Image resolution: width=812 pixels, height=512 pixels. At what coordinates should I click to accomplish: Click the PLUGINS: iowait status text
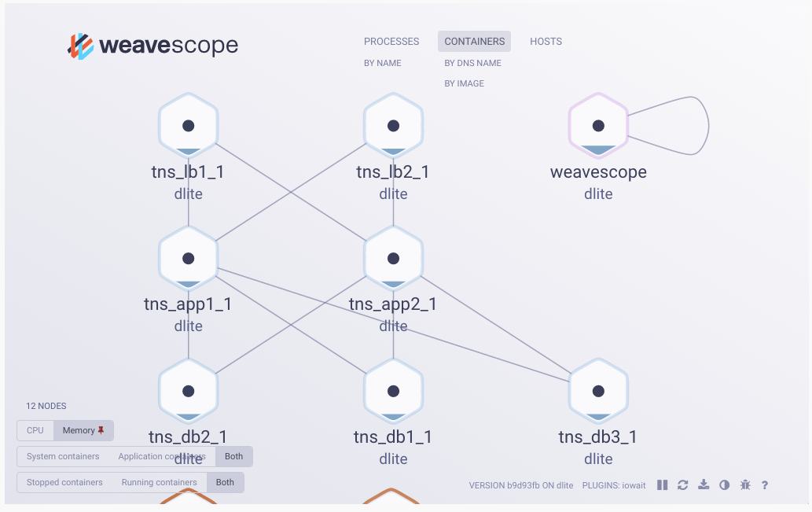tap(614, 485)
